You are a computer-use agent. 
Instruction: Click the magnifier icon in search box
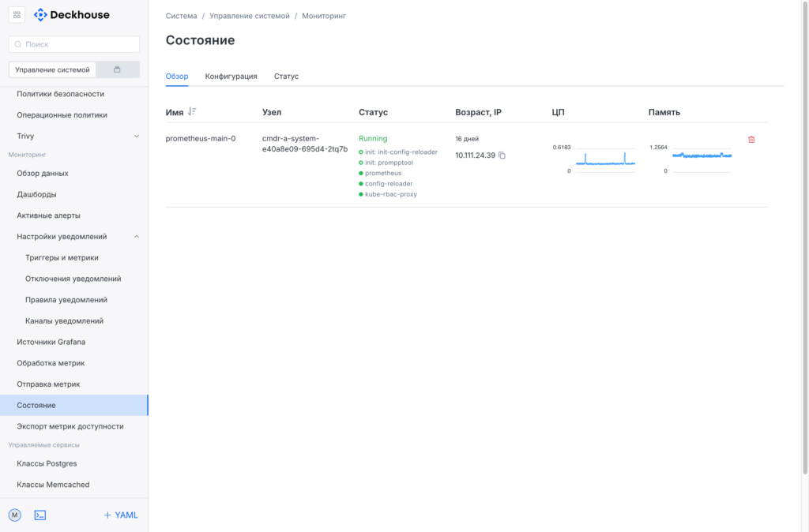pos(18,45)
